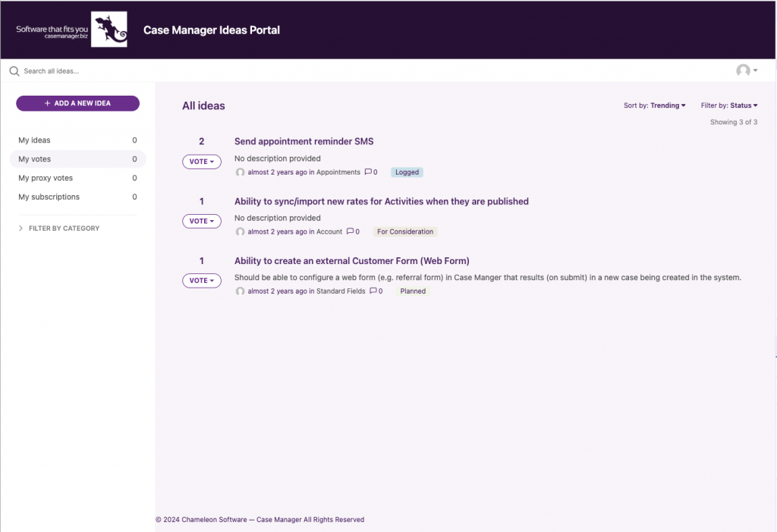Click comment icon on Web Form idea
777x532 pixels.
(x=373, y=291)
